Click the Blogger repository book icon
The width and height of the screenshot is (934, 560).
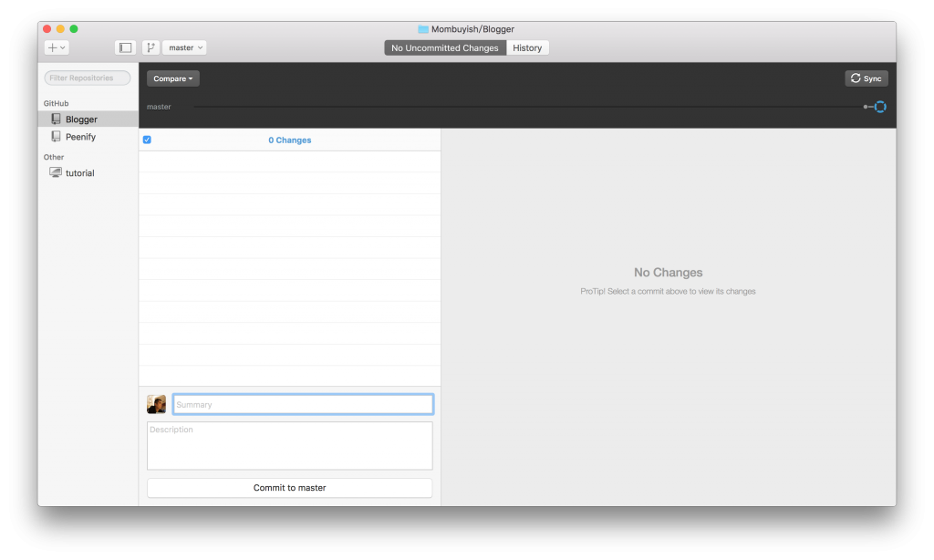click(56, 119)
